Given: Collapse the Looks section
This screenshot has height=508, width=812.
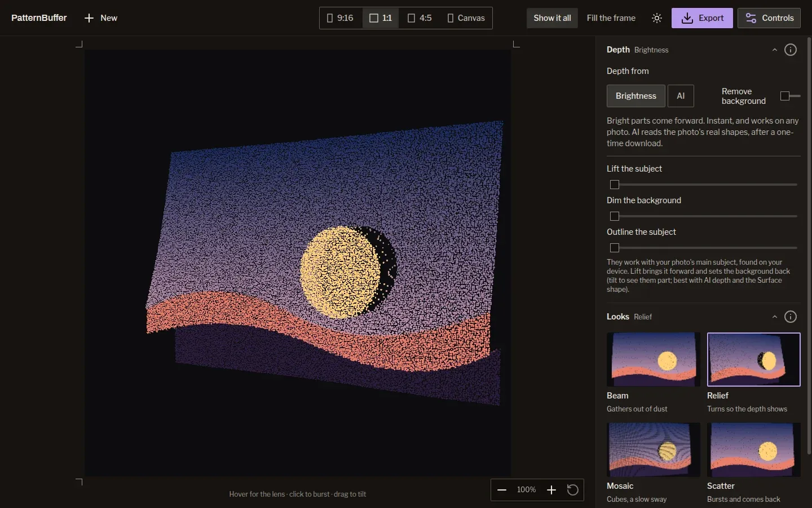Looking at the screenshot, I should [x=775, y=317].
